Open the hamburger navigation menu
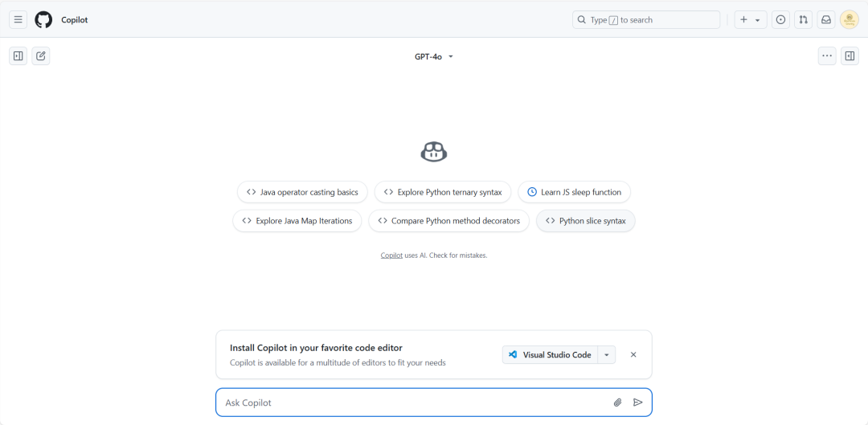Image resolution: width=868 pixels, height=425 pixels. [x=18, y=19]
